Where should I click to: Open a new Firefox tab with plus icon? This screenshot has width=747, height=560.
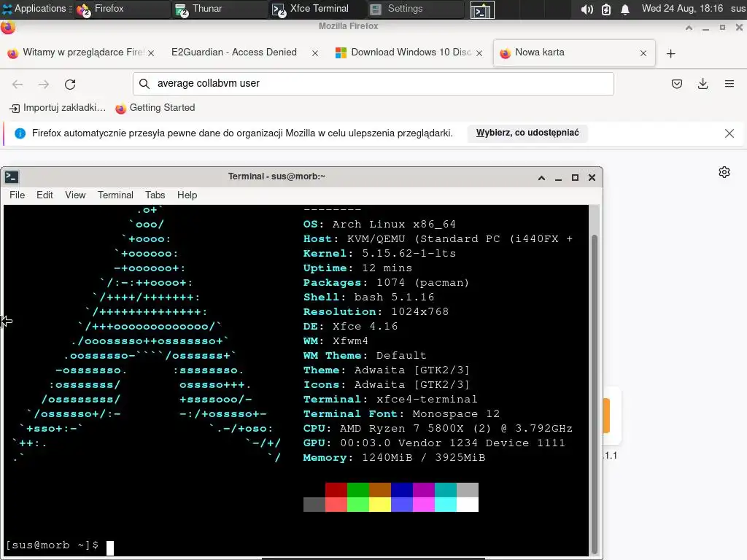click(x=671, y=53)
